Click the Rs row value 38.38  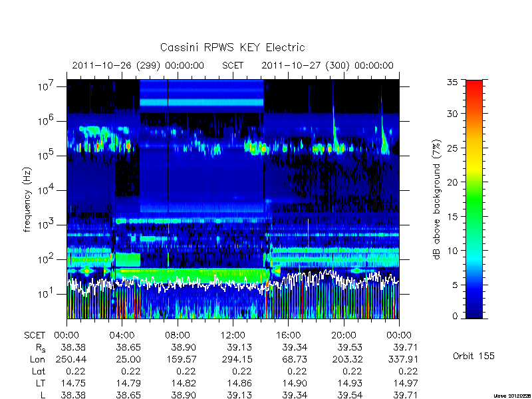pyautogui.click(x=73, y=347)
